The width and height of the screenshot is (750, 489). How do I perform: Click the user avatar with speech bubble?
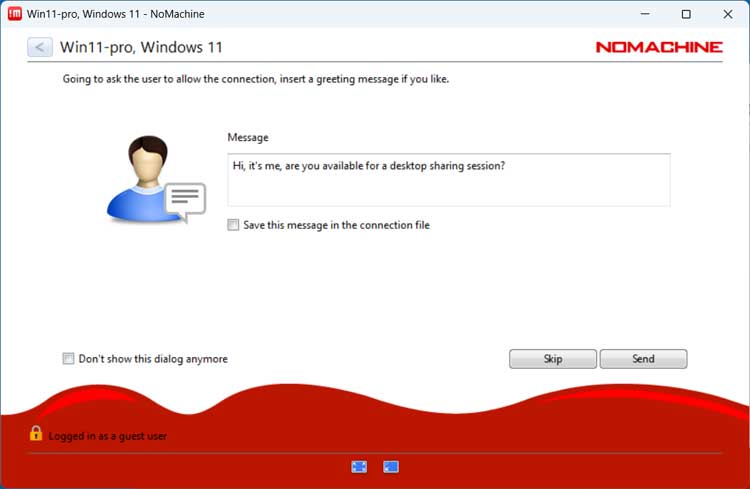point(156,179)
